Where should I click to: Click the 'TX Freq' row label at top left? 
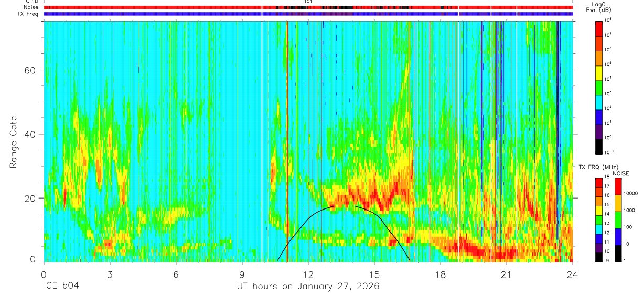(x=28, y=14)
